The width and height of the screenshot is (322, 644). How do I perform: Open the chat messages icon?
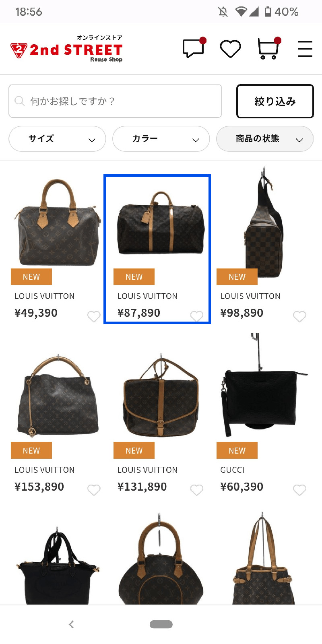coord(194,48)
